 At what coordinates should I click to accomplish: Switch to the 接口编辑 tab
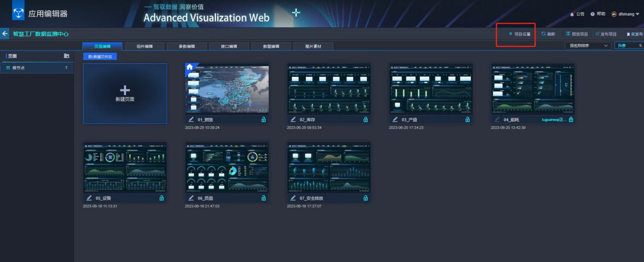229,46
